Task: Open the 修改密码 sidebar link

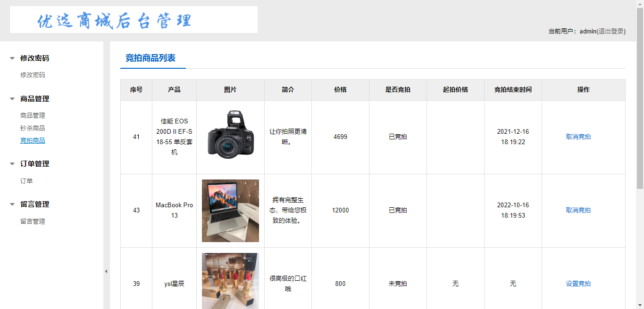Action: point(33,75)
